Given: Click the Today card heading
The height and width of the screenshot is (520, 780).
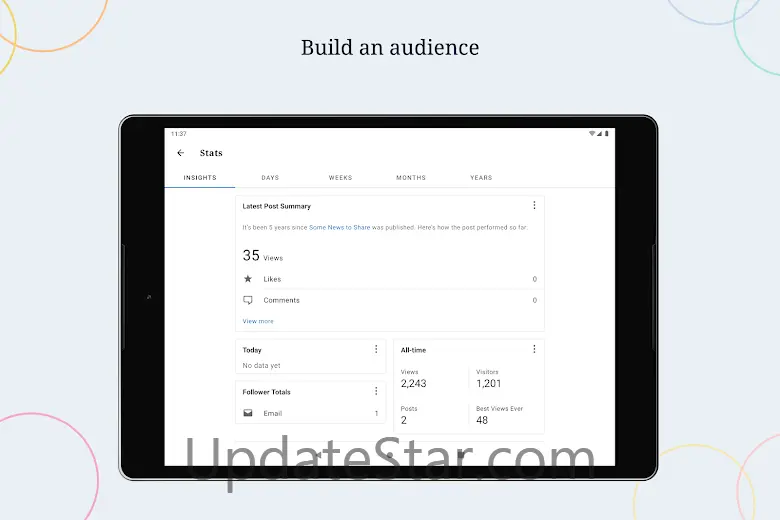Looking at the screenshot, I should point(252,350).
